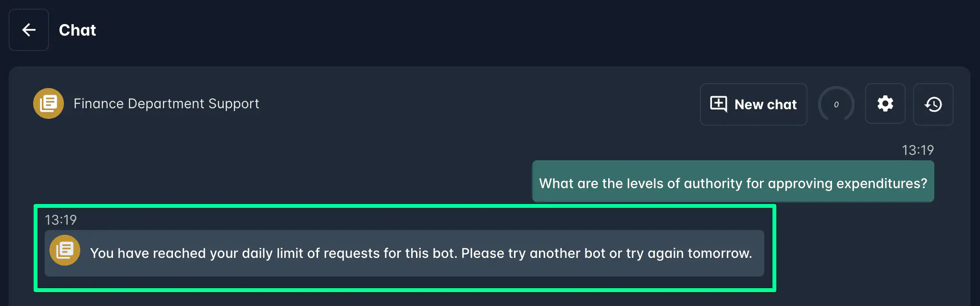Click the Finance Department Support bot name
Image resolution: width=980 pixels, height=306 pixels.
coord(166,103)
